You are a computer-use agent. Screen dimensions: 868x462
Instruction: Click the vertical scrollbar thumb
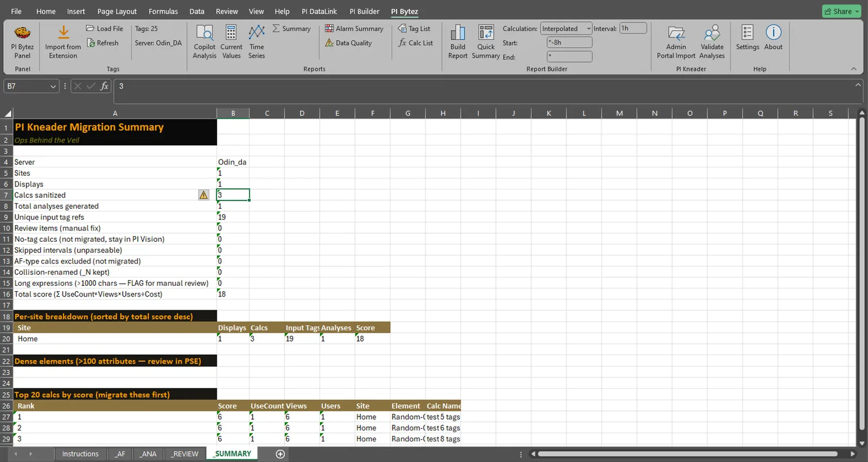click(861, 274)
